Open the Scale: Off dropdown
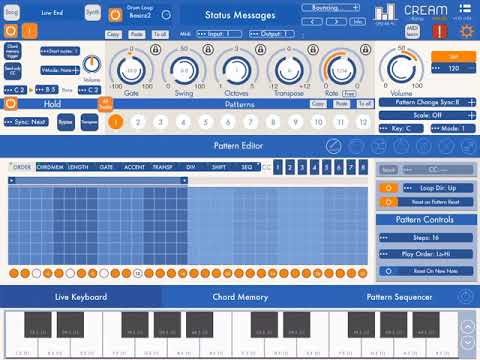This screenshot has height=360, width=480. (427, 115)
